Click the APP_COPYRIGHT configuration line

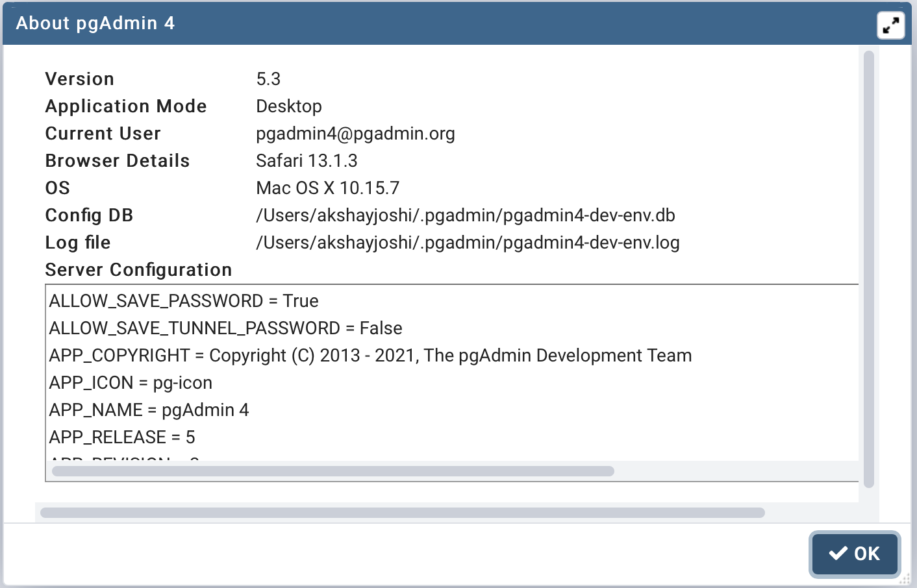coord(370,356)
